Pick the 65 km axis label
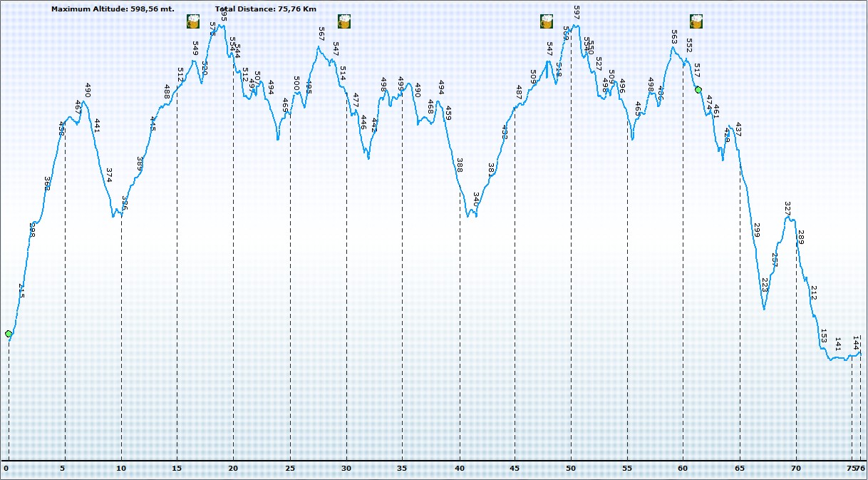 click(740, 468)
